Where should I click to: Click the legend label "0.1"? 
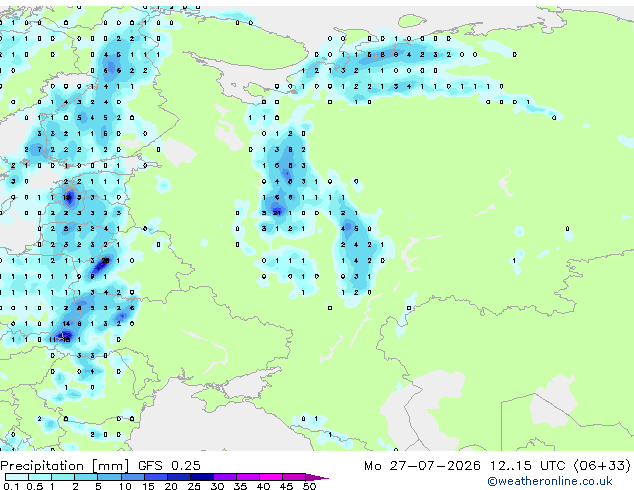(11, 486)
